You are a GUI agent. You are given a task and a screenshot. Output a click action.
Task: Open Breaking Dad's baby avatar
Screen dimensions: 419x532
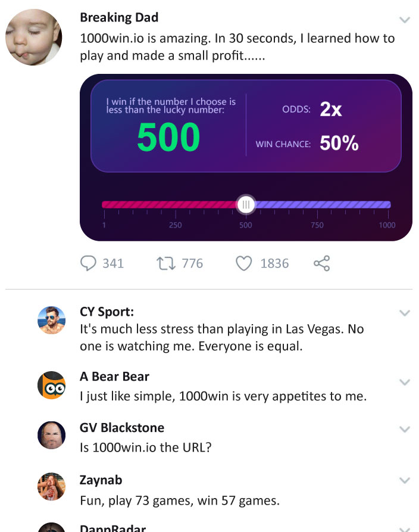33,38
